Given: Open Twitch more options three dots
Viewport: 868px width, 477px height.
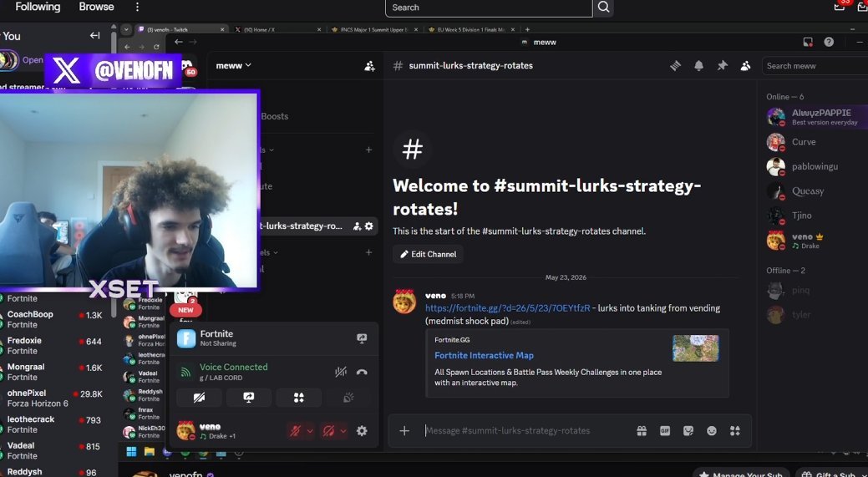Looking at the screenshot, I should click(137, 8).
